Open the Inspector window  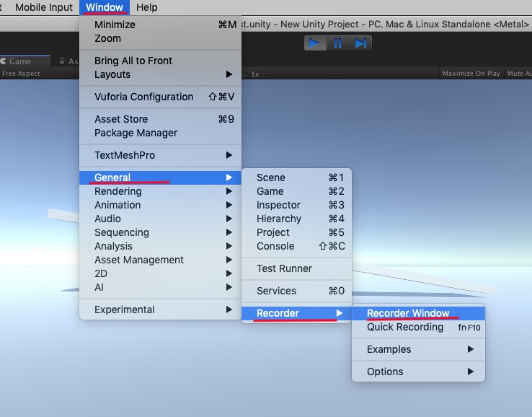296,205
